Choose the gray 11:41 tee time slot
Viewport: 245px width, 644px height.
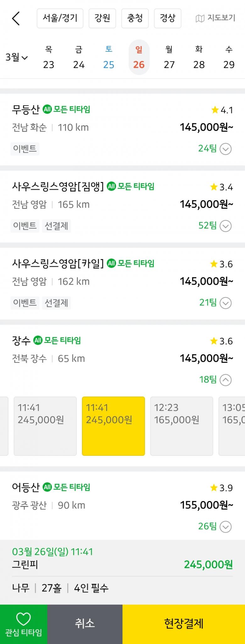click(x=45, y=426)
